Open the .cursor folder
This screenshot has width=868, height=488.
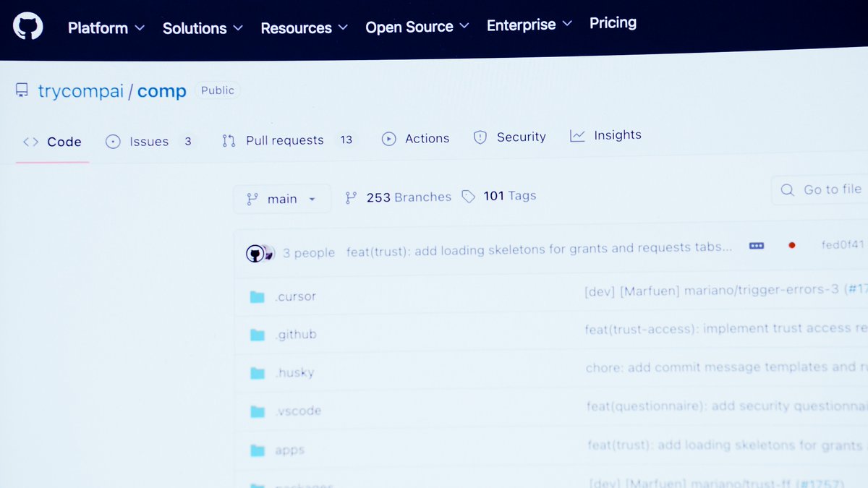[296, 296]
